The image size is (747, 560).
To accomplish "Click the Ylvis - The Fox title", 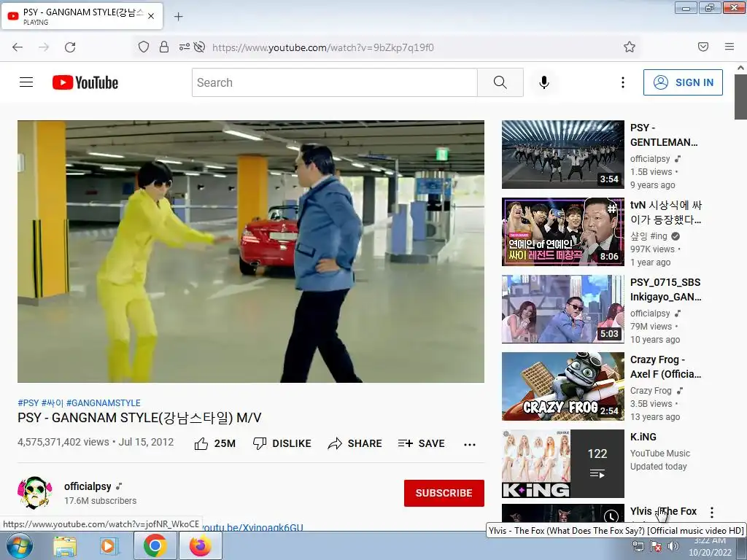I will [x=664, y=511].
